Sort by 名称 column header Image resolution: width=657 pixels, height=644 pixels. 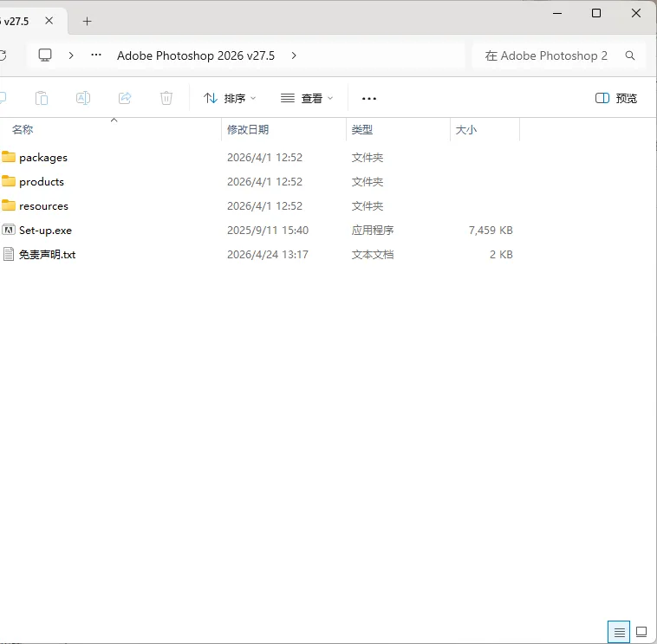[x=23, y=129]
